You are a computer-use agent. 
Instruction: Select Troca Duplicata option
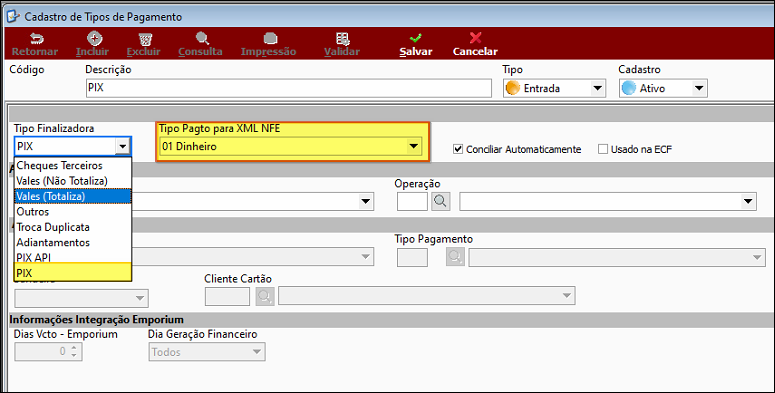click(73, 227)
